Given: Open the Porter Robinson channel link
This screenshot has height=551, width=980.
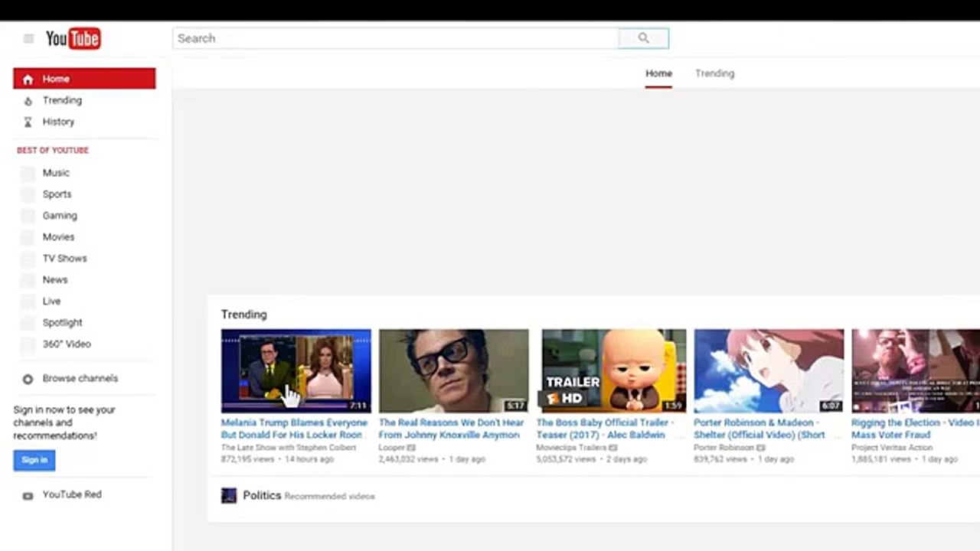Looking at the screenshot, I should 724,448.
